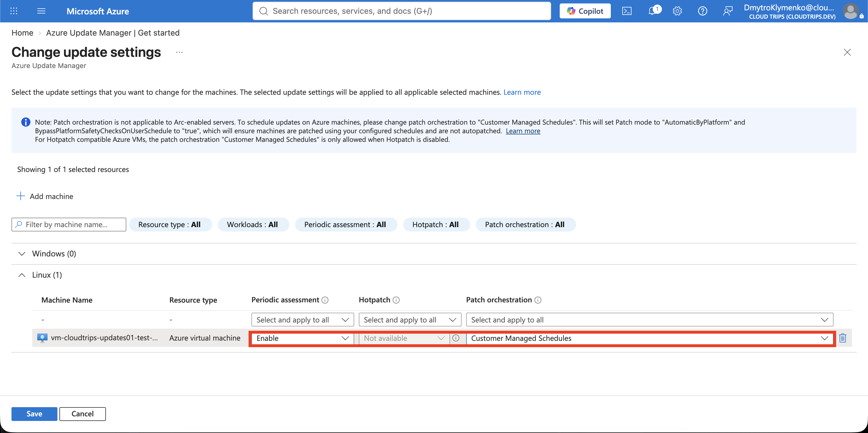Click the VM icon of vm-cloudtrips-updates01-test
Viewport: 868px width, 433px height.
pos(42,338)
